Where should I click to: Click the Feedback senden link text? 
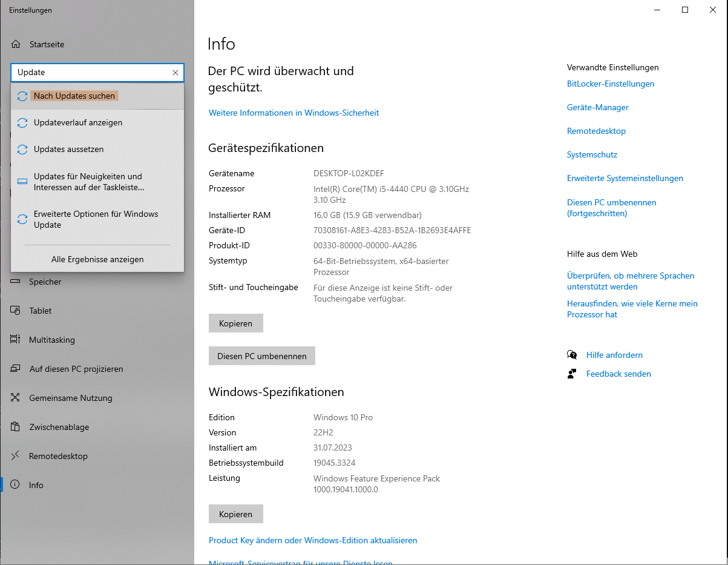click(x=618, y=374)
